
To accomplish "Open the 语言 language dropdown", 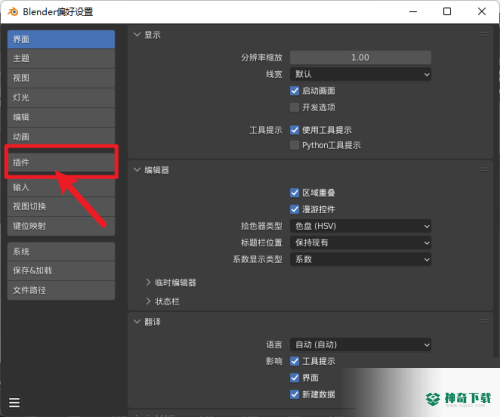I will pos(360,345).
